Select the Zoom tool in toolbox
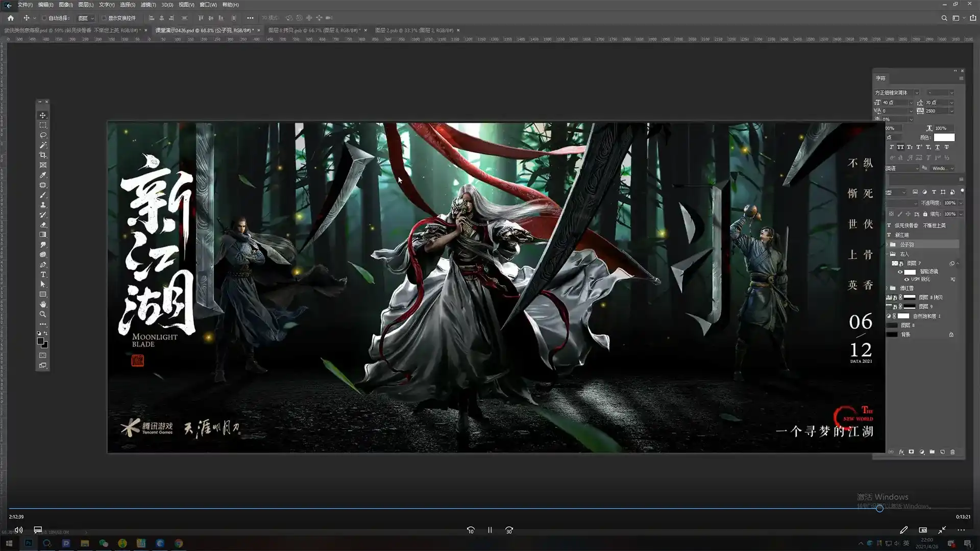 point(43,314)
